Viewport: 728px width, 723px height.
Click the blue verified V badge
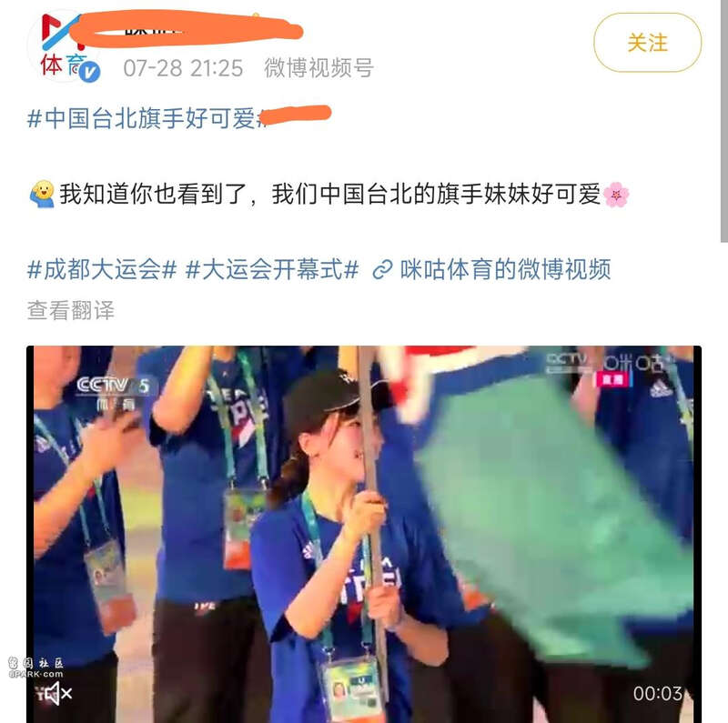(89, 72)
